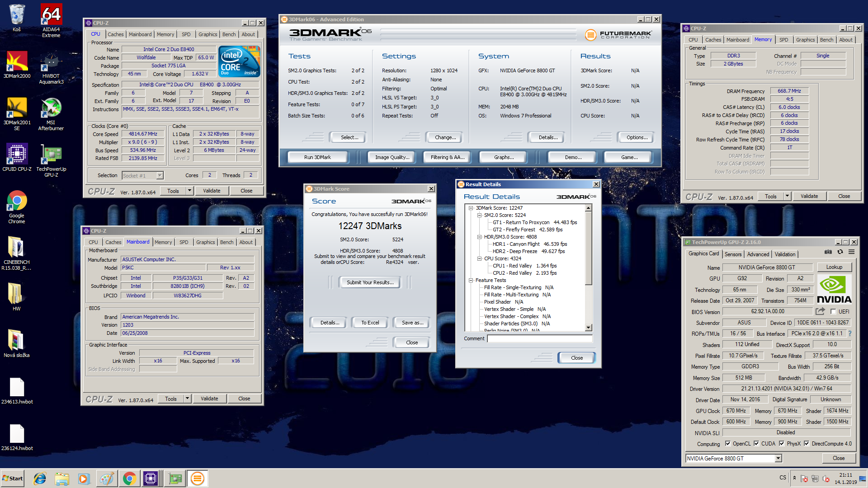Click BIOS export share icon in GPU-Z

click(820, 311)
